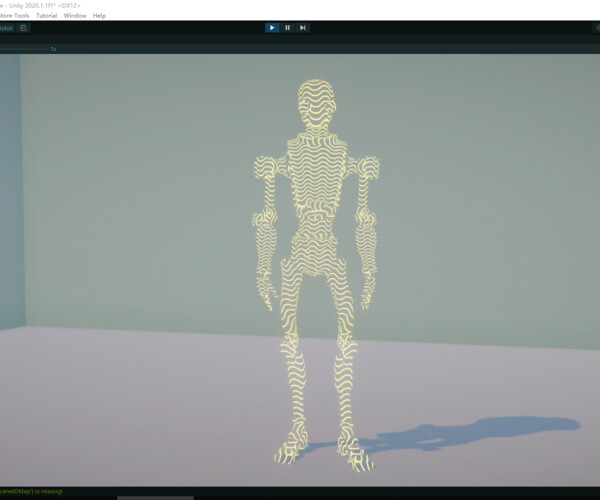
Task: Open the Help menu
Action: (99, 16)
